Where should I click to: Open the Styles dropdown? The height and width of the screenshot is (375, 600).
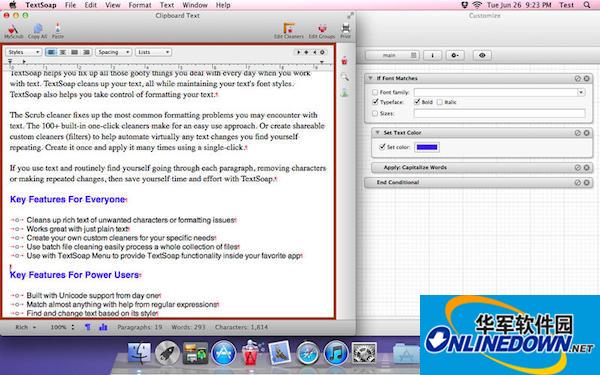(23, 52)
